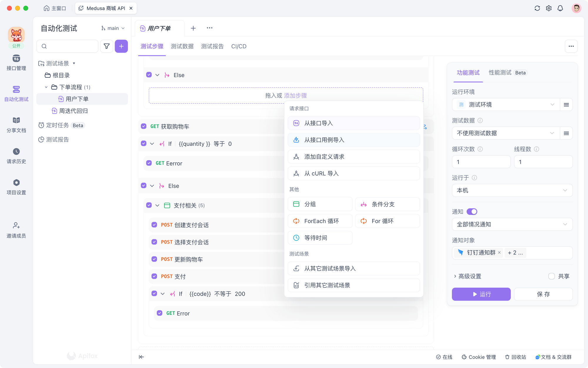
Task: Enable the 共享 checkbox
Action: [x=551, y=276]
